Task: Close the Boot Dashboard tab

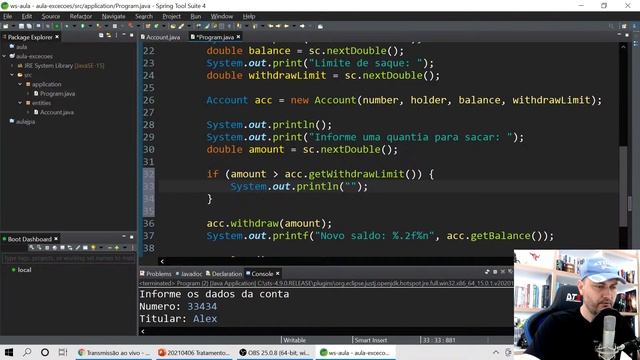Action: tap(56, 239)
